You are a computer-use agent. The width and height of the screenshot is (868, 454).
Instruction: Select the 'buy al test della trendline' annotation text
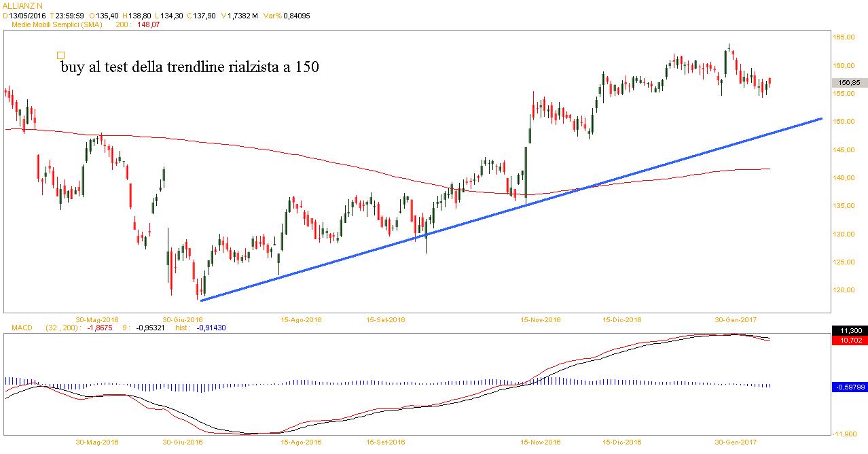[189, 68]
